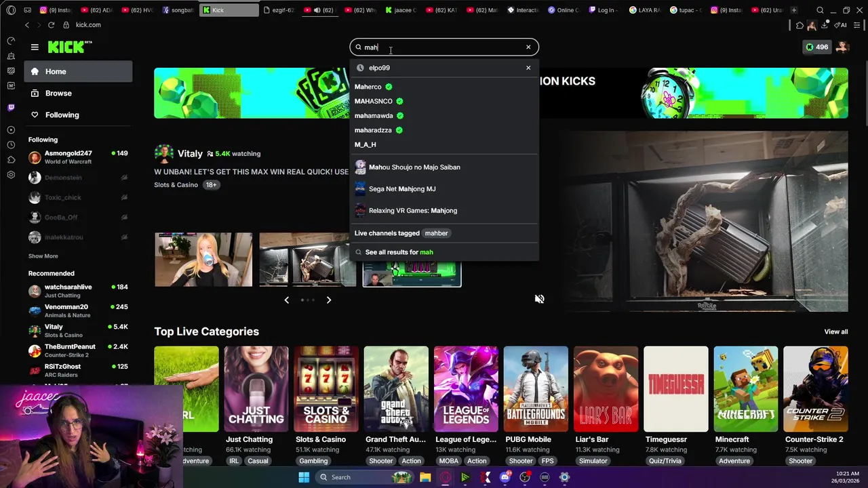Viewport: 868px width, 488px height.
Task: Open browser downloads icon
Action: tap(825, 25)
